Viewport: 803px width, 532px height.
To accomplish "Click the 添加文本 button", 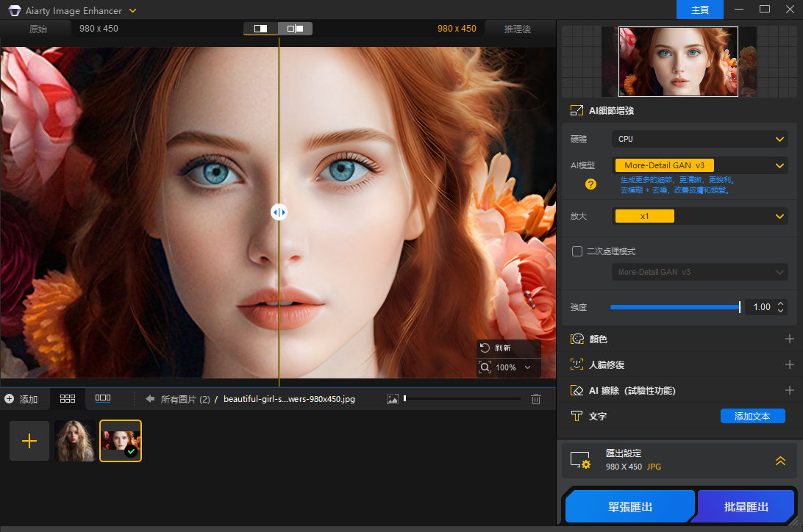I will click(752, 416).
